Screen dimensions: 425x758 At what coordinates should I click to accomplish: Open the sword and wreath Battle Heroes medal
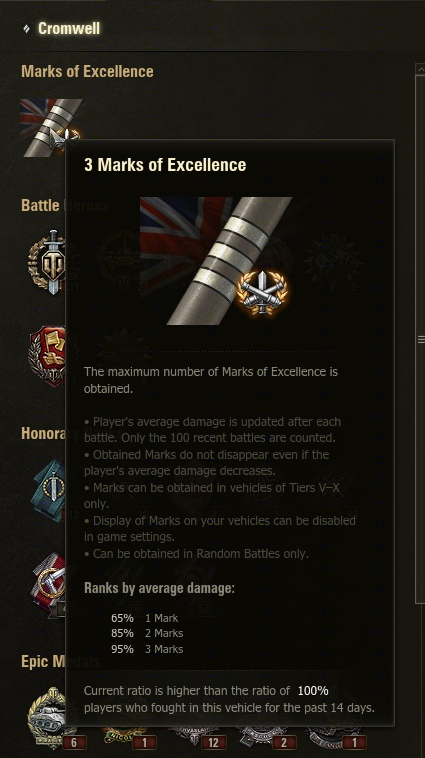point(47,262)
